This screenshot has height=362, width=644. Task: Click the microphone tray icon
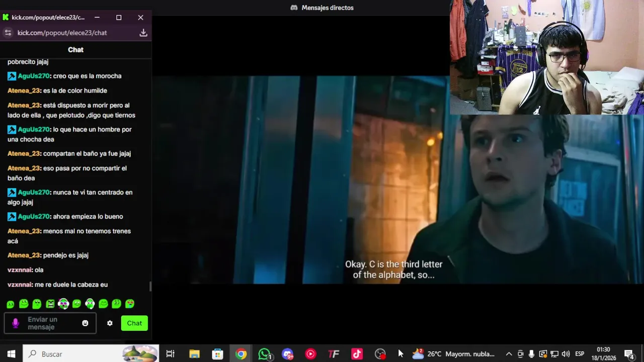[531, 354]
